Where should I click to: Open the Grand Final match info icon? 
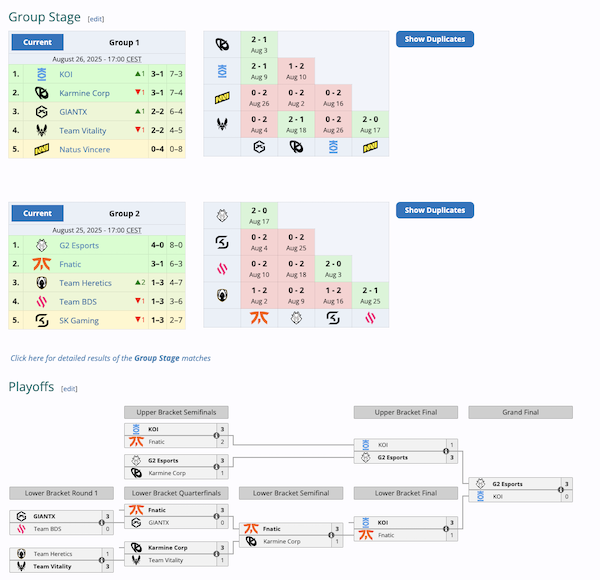[560, 489]
